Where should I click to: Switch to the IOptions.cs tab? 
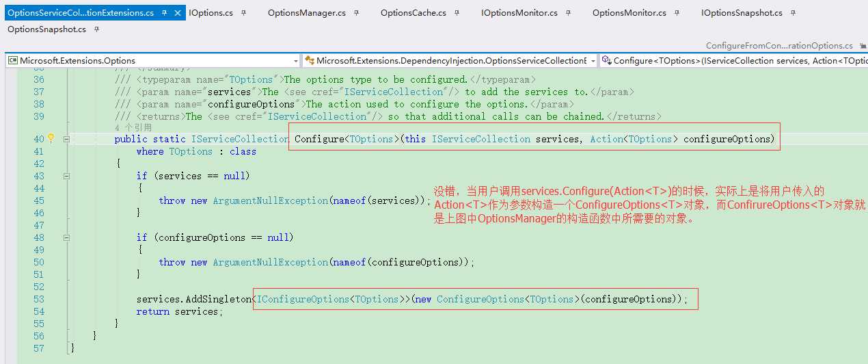(211, 13)
